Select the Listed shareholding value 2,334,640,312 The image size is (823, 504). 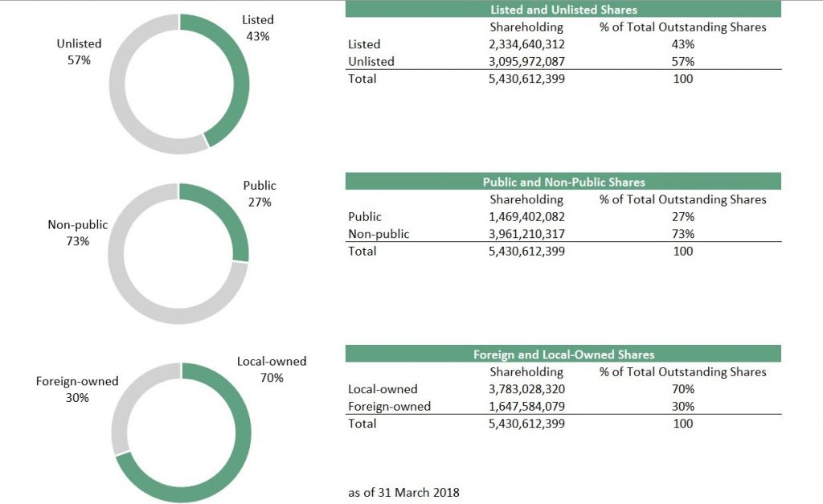pos(526,44)
